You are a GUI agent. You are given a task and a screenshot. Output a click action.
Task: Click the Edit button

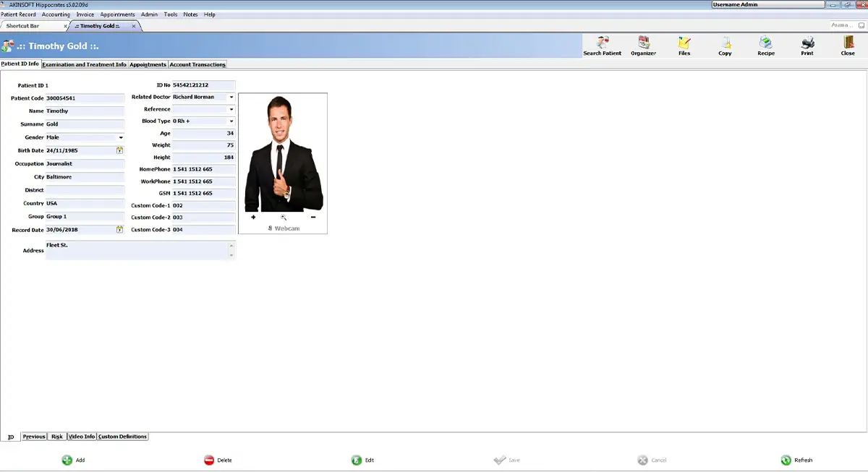(x=363, y=460)
